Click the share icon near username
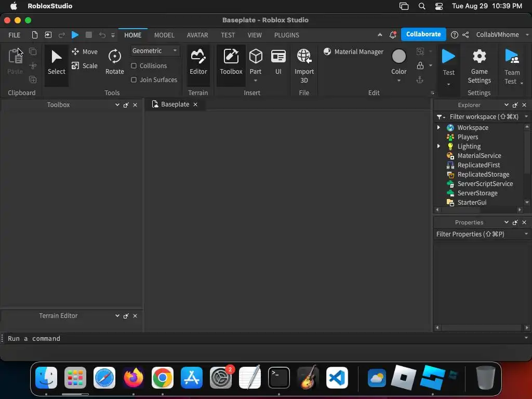532x399 pixels. pyautogui.click(x=465, y=35)
